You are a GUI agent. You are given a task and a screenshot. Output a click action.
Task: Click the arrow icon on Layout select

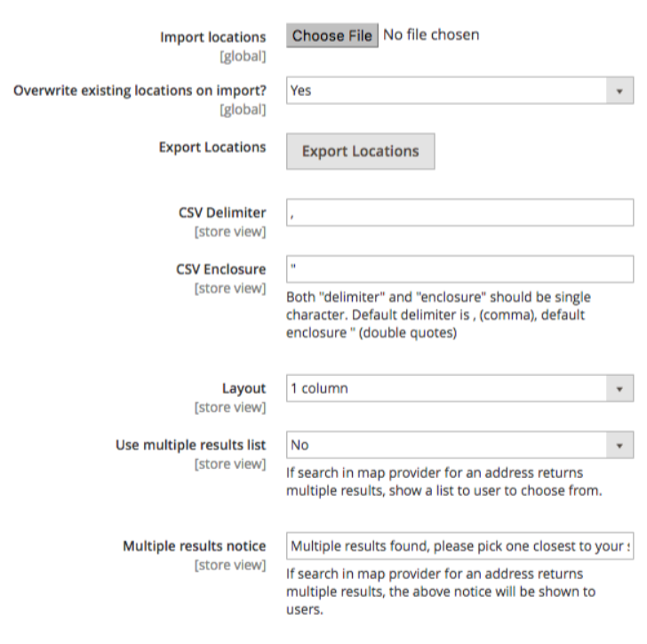pos(619,389)
